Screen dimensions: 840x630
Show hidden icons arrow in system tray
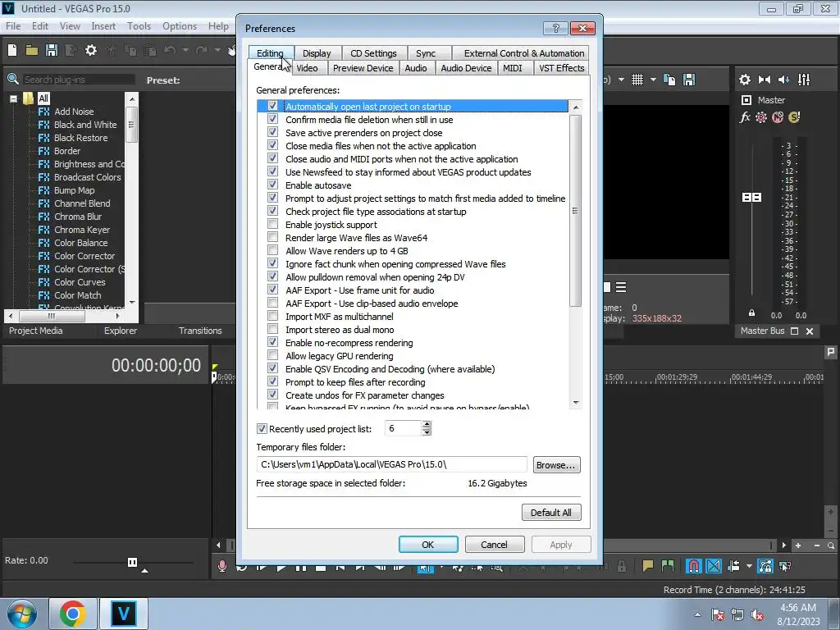(697, 615)
